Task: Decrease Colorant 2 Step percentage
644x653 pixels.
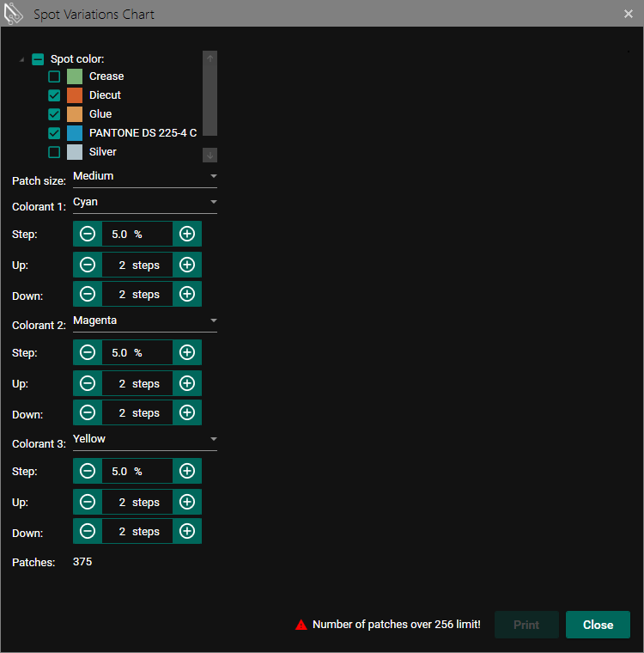Action: coord(88,353)
